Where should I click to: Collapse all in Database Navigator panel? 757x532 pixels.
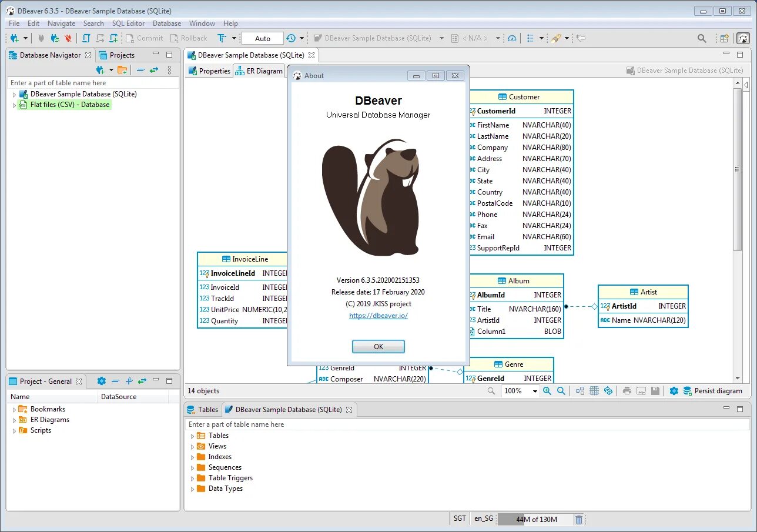140,70
